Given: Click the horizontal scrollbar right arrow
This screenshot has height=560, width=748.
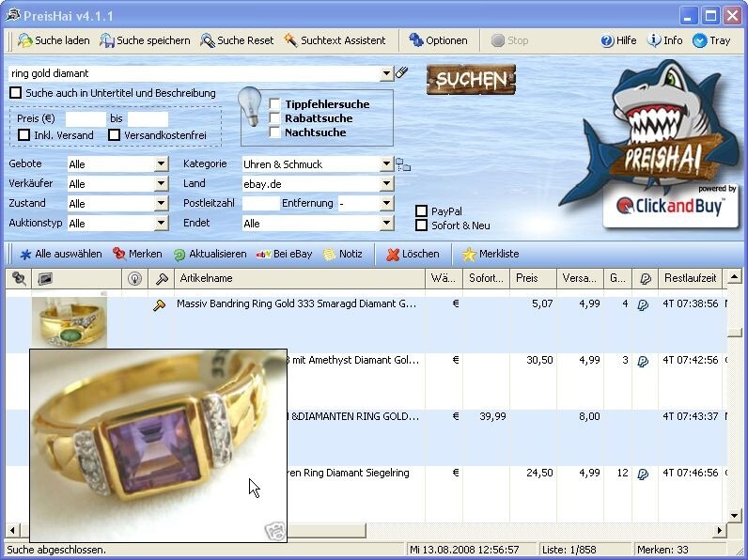Looking at the screenshot, I should 720,531.
